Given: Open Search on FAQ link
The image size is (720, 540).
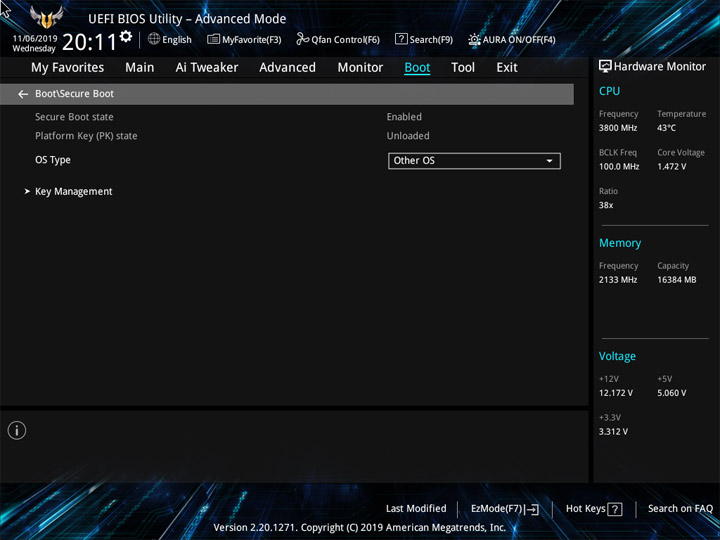Looking at the screenshot, I should coord(680,508).
